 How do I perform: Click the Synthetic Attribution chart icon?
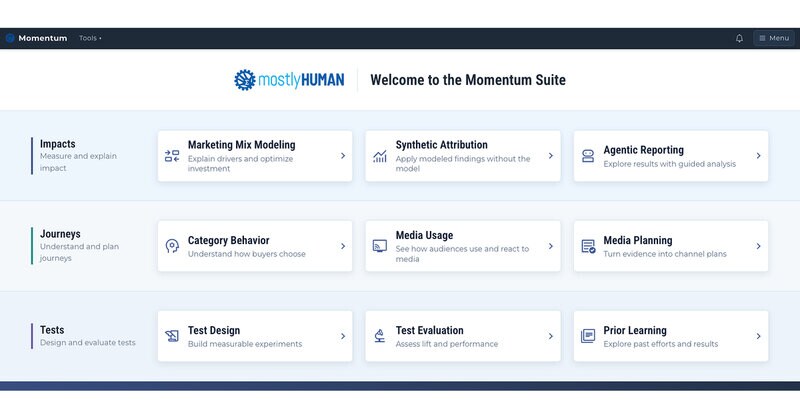click(380, 156)
